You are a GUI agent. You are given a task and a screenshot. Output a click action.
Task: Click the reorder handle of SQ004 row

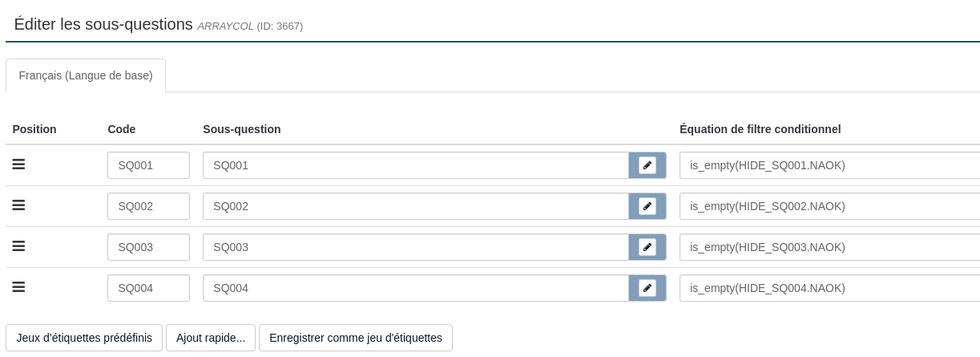[x=18, y=287]
